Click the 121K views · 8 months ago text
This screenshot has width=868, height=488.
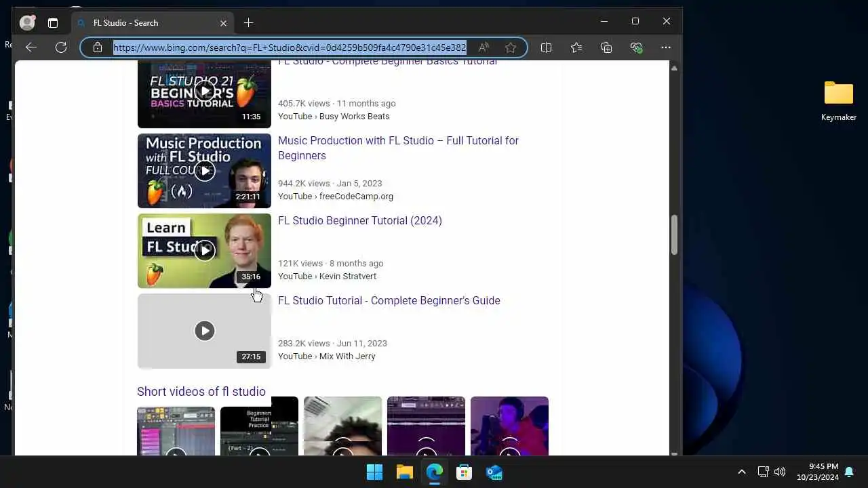(330, 264)
